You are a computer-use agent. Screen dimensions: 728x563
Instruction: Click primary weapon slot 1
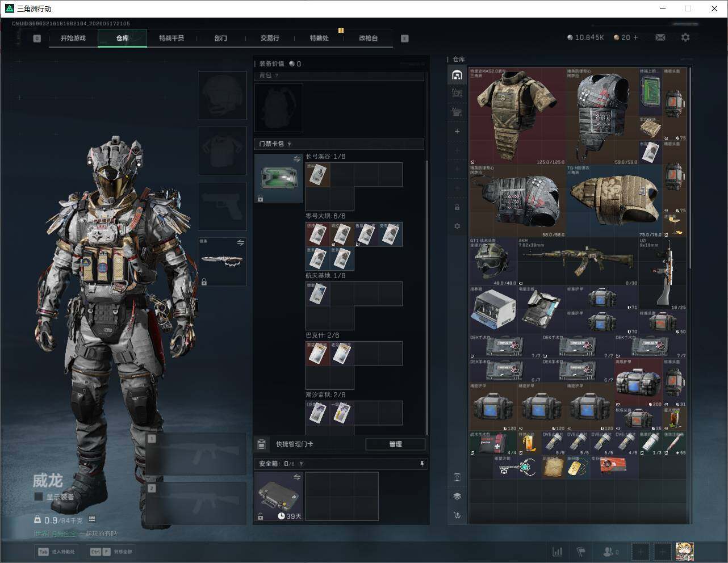[x=196, y=454]
